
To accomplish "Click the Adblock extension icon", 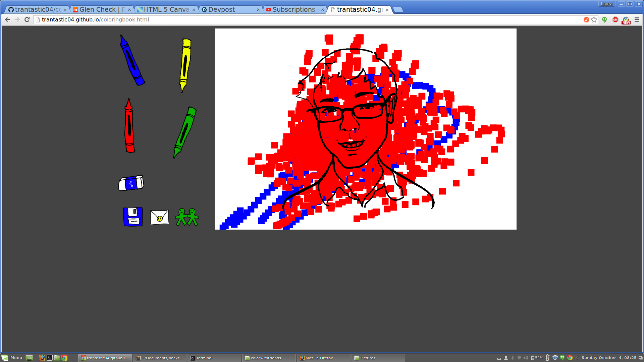I will pyautogui.click(x=615, y=20).
